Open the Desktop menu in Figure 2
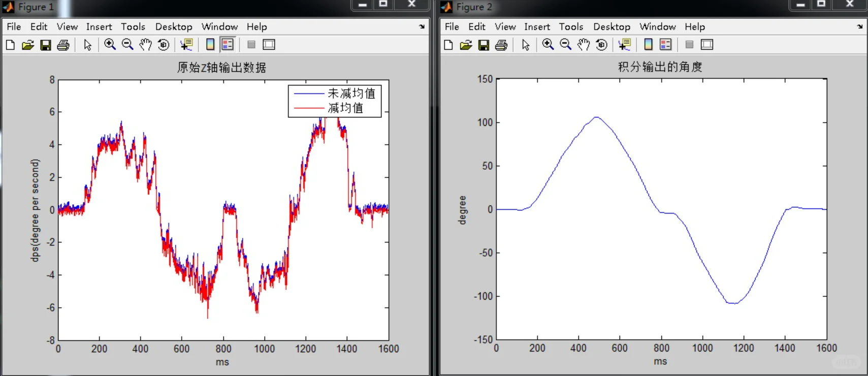868x376 pixels. [x=612, y=27]
